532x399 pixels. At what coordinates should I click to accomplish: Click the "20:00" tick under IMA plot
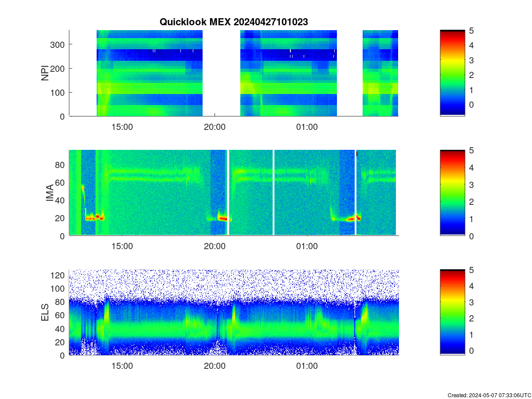pyautogui.click(x=215, y=246)
